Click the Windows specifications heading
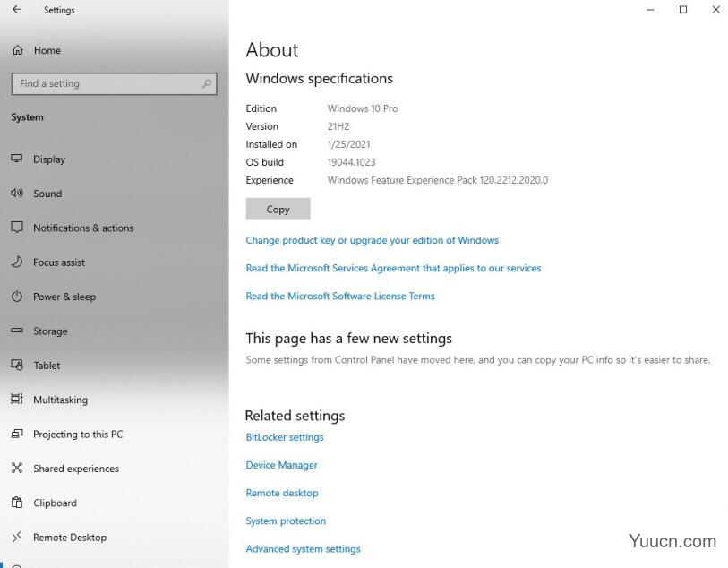This screenshot has height=568, width=728. pos(319,79)
